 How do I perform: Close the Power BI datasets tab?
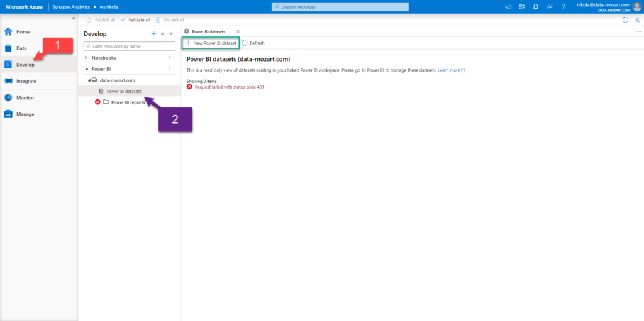tap(238, 31)
